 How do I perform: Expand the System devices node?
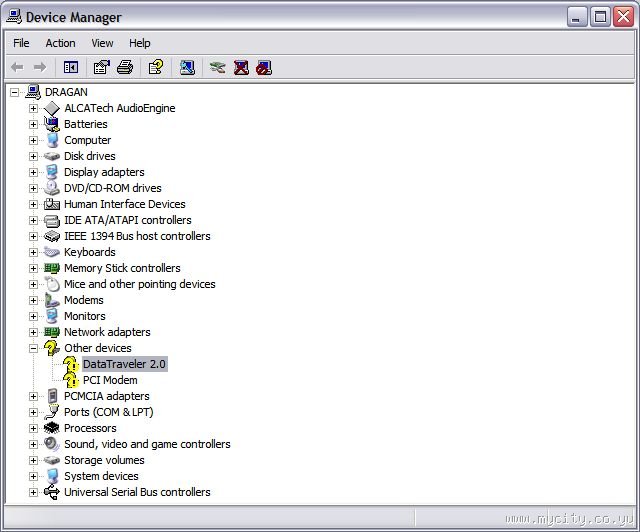(x=33, y=476)
